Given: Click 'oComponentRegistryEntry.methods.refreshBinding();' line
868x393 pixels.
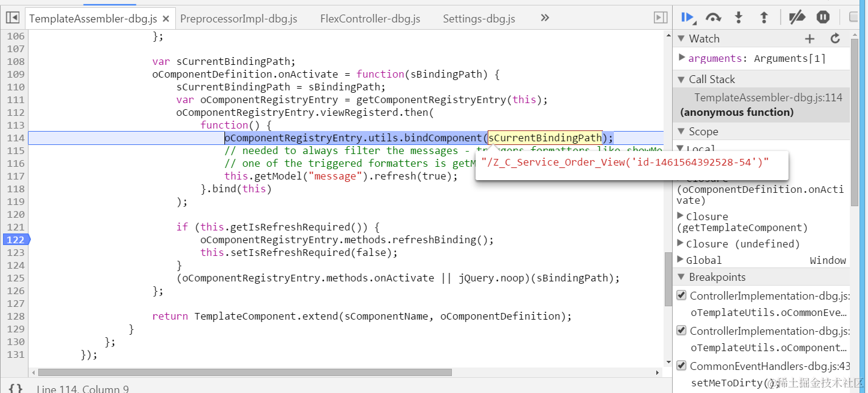Looking at the screenshot, I should click(x=347, y=240).
